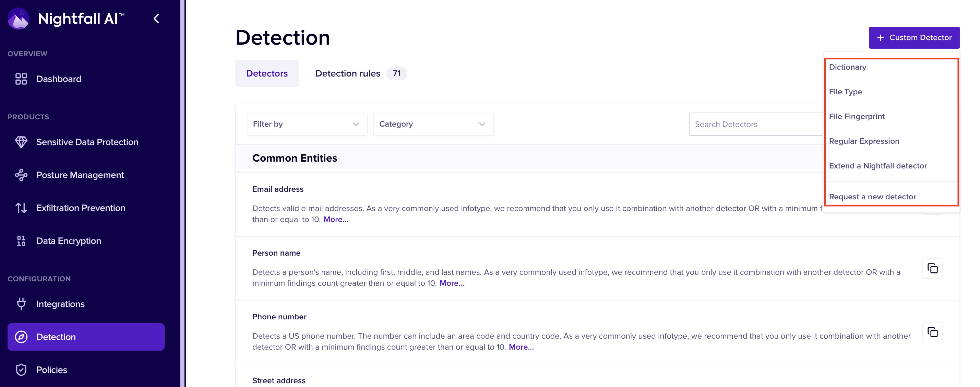
Task: Click the Integrations plug icon
Action: click(x=21, y=304)
